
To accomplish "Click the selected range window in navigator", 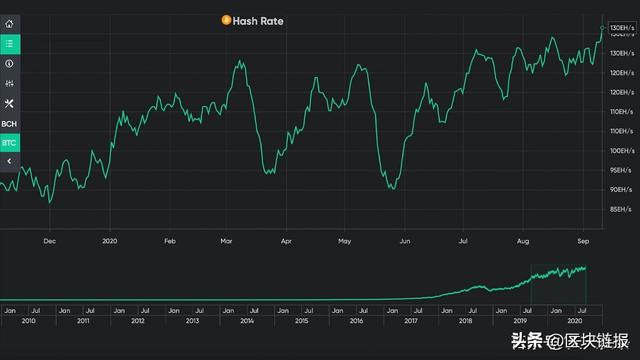I will [558, 284].
